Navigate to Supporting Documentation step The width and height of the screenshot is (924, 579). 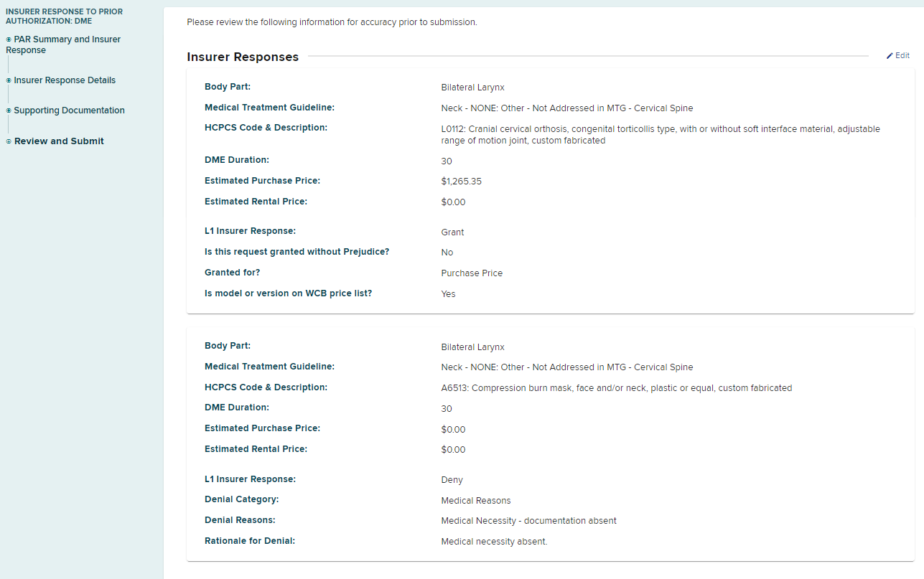(69, 110)
